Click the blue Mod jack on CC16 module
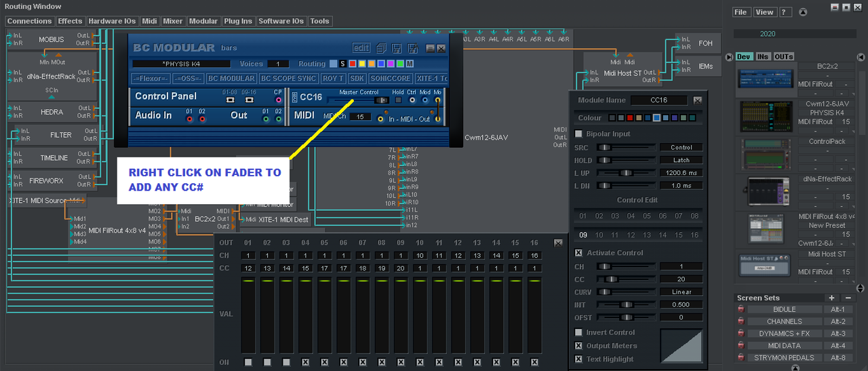This screenshot has height=371, width=868. pos(425,100)
